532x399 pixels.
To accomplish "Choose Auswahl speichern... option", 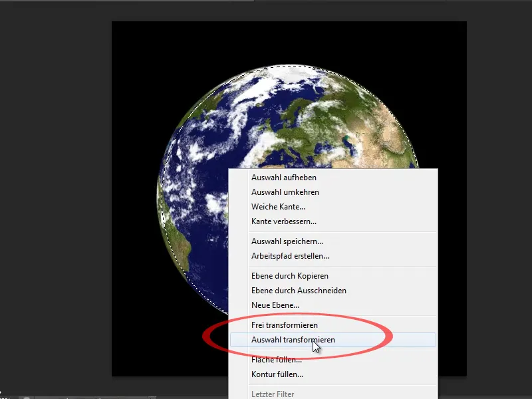I will (x=333, y=241).
